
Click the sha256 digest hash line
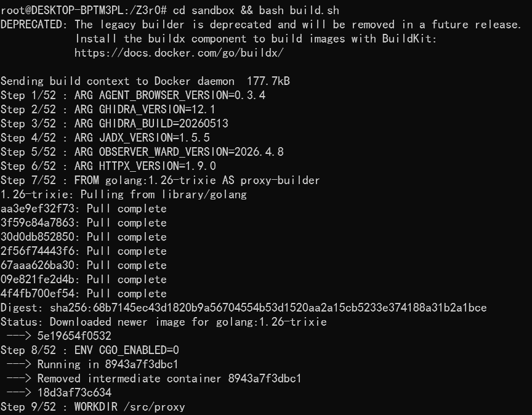(x=244, y=308)
